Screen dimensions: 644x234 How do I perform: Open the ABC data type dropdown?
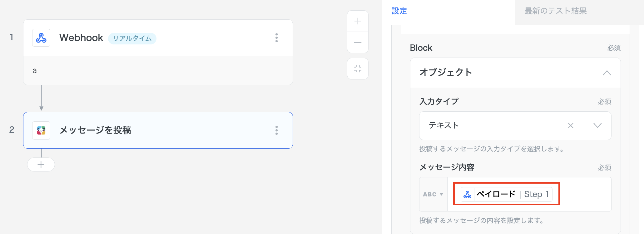433,194
